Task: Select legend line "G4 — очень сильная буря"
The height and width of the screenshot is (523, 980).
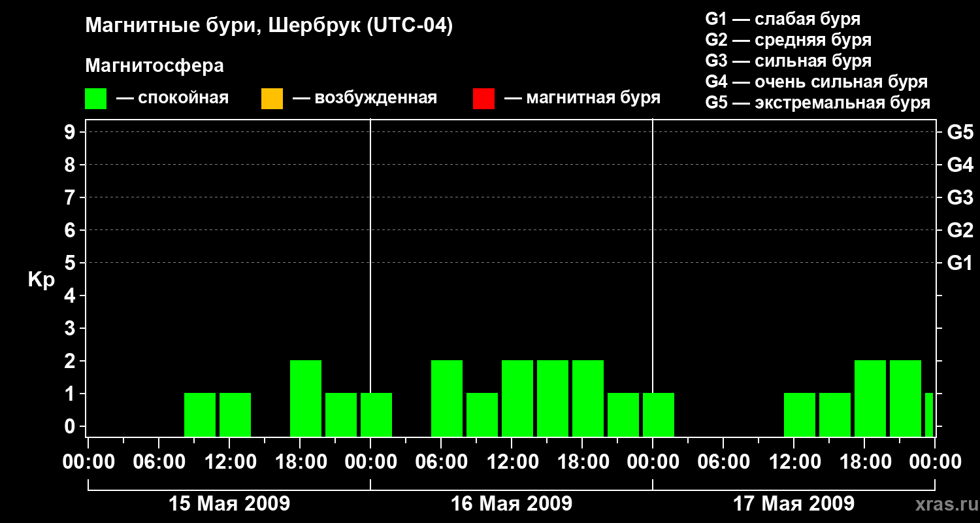Action: (x=816, y=82)
